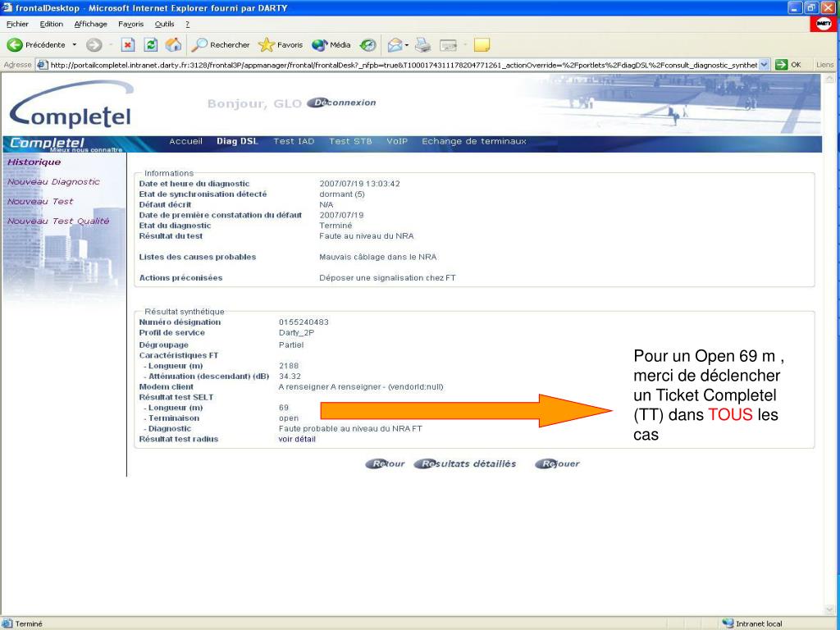840x630 pixels.
Task: Select FT length value 2188
Action: (x=289, y=366)
